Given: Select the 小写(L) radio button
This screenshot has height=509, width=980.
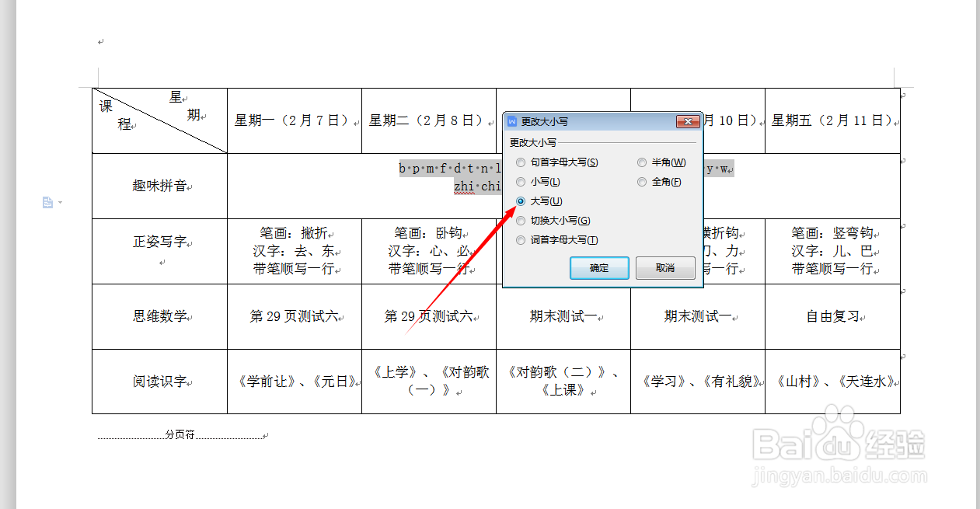Looking at the screenshot, I should pyautogui.click(x=521, y=181).
